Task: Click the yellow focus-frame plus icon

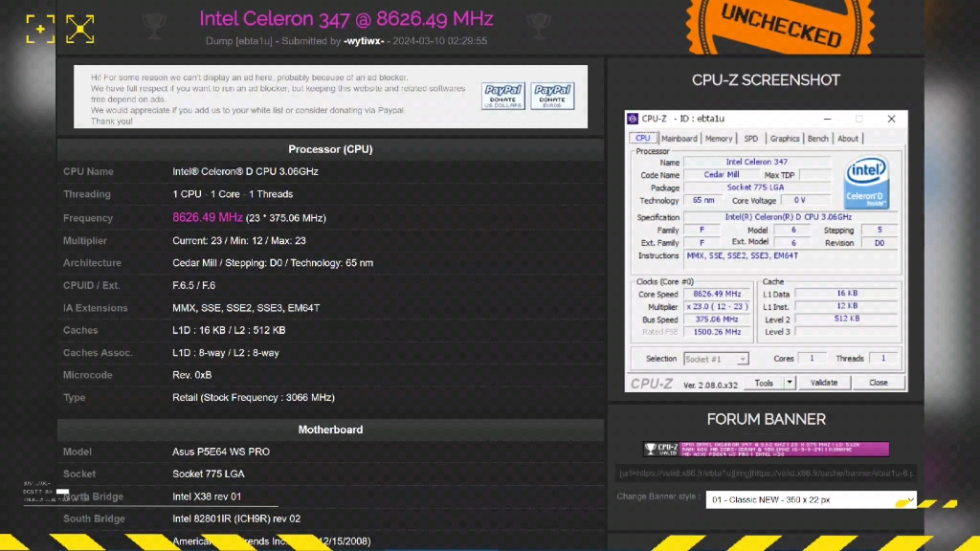Action: click(x=40, y=29)
